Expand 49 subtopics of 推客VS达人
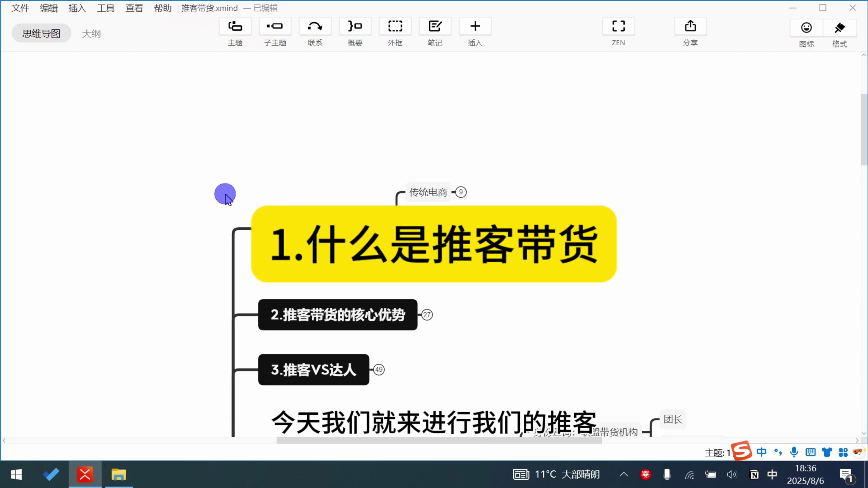 pos(379,369)
